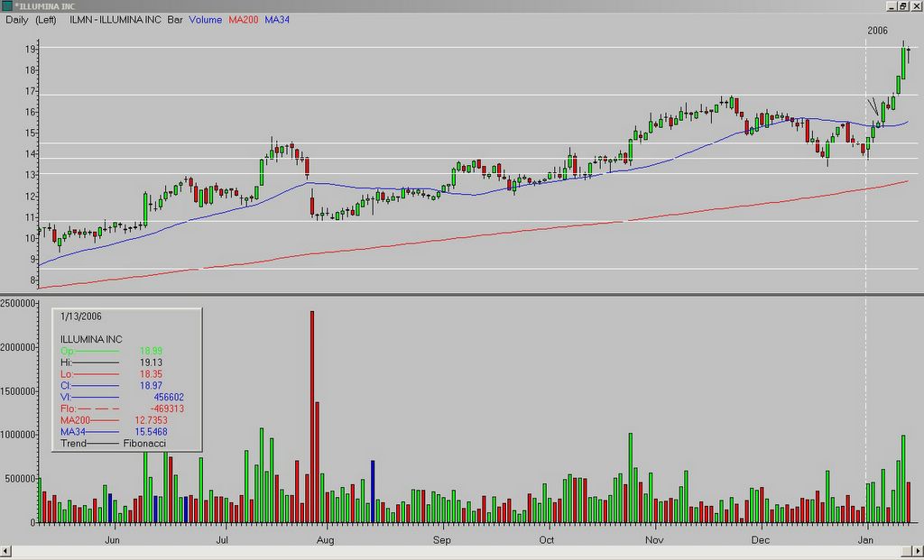Click the 'Sep' month label on the time axis
Image resolution: width=924 pixels, height=560 pixels.
coord(441,540)
